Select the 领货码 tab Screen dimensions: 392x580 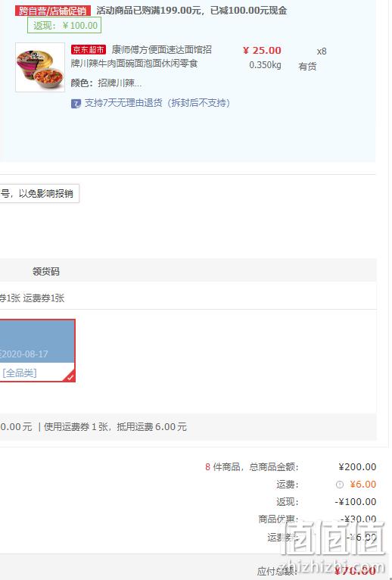click(46, 272)
